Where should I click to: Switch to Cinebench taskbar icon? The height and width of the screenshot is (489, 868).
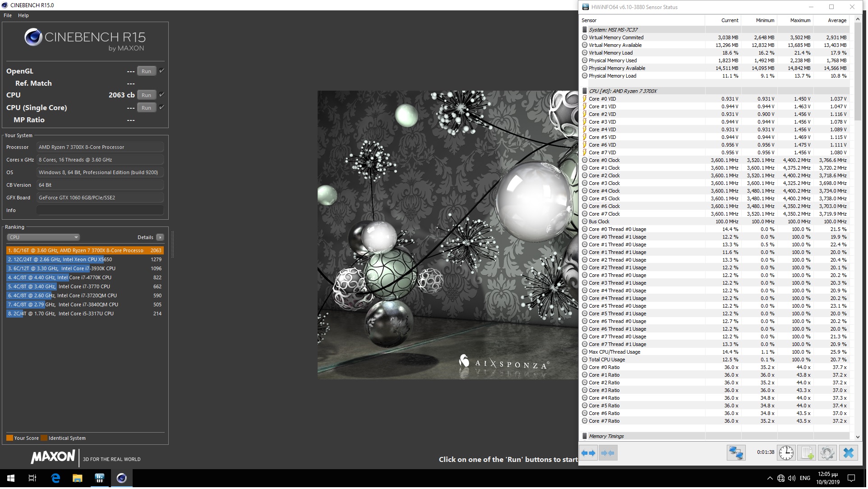pos(122,479)
